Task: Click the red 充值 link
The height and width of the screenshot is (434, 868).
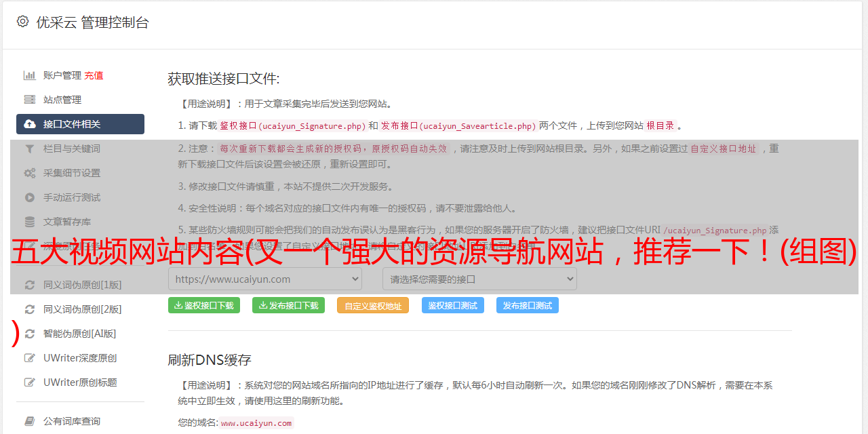Action: [x=94, y=75]
